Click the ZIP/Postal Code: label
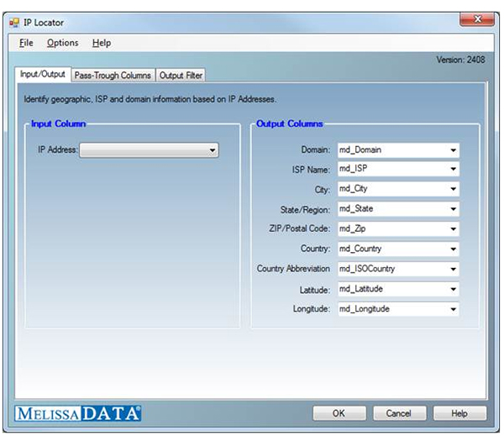This screenshot has width=504, height=446. (300, 228)
